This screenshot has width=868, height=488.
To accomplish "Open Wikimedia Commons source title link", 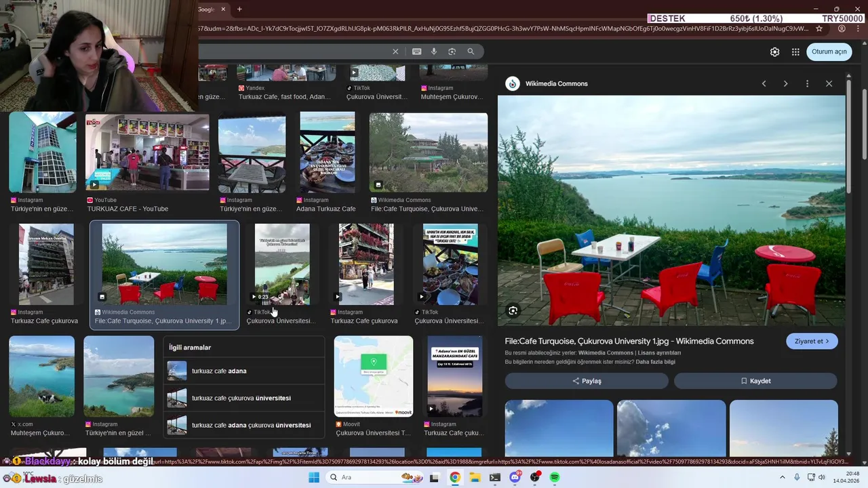I will (556, 83).
